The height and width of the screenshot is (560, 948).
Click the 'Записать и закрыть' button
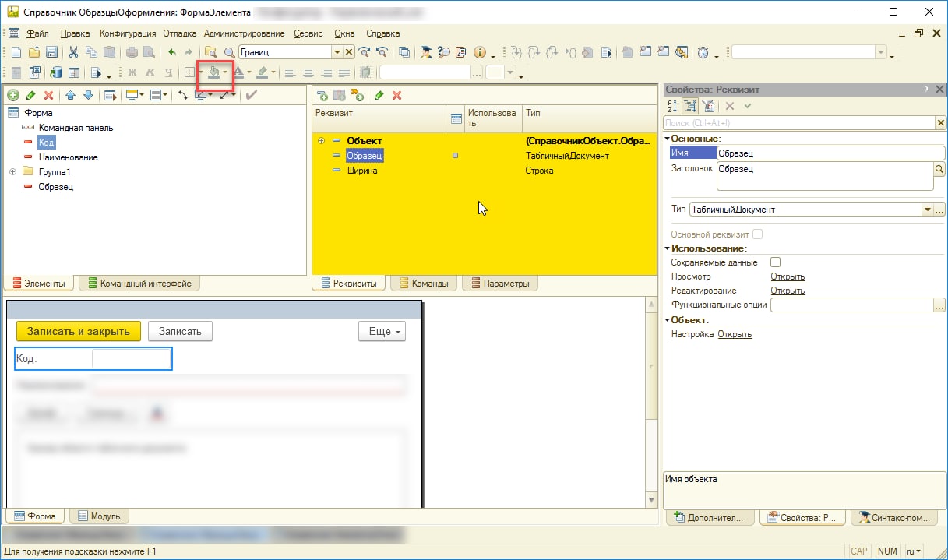(78, 331)
